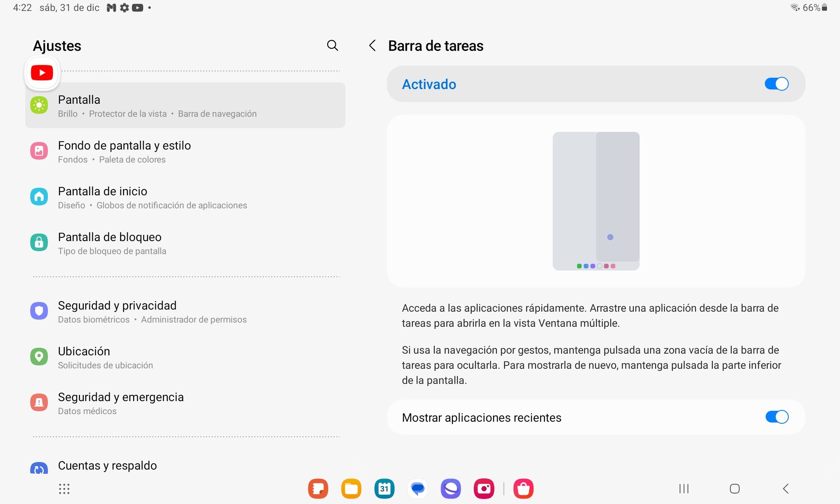The image size is (840, 504).
Task: Open the search icon in Ajustes
Action: 332,45
